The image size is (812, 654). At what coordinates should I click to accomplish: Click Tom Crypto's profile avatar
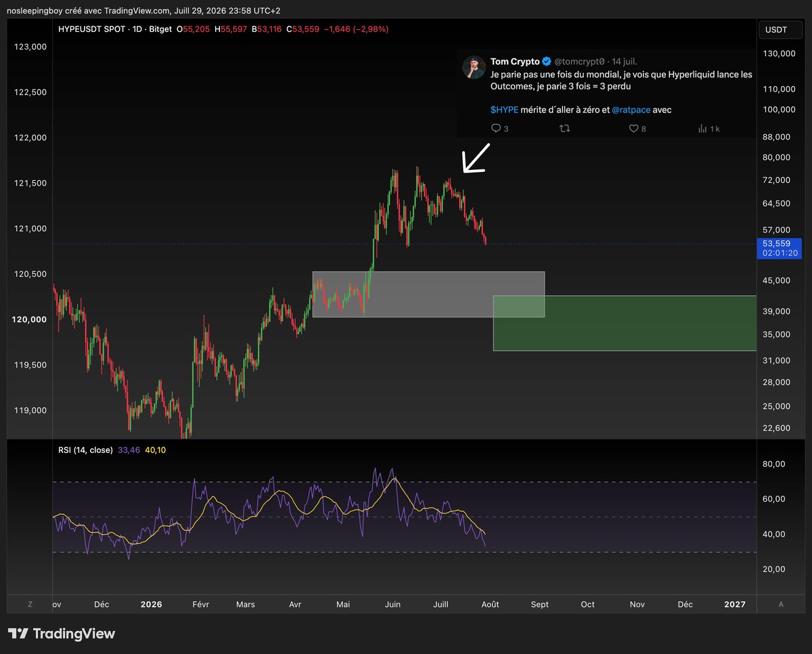point(473,67)
